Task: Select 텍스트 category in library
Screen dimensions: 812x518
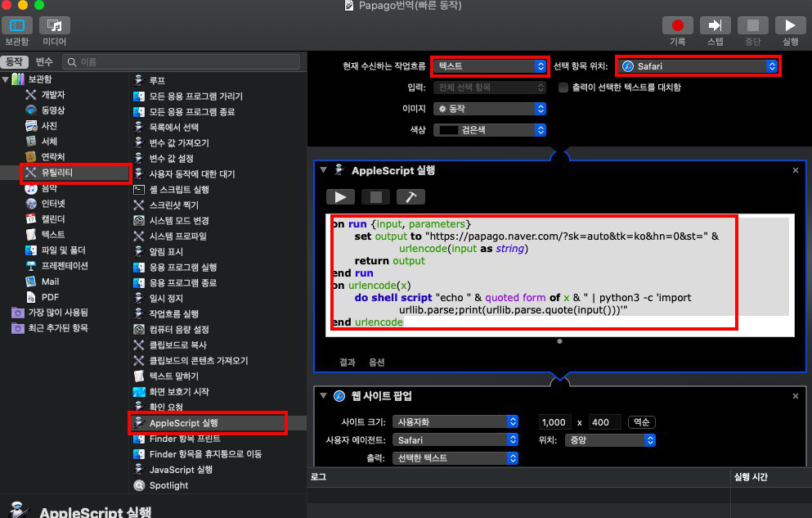Action: point(53,235)
